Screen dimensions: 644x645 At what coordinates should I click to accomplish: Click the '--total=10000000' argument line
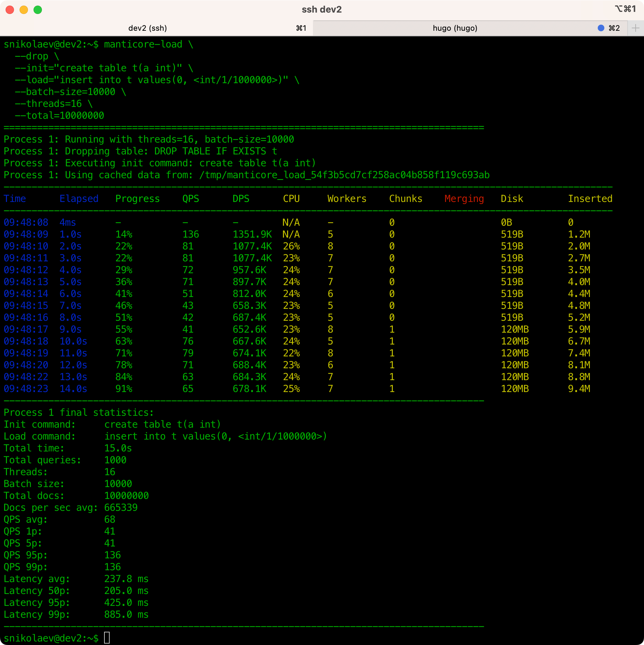[x=59, y=116]
